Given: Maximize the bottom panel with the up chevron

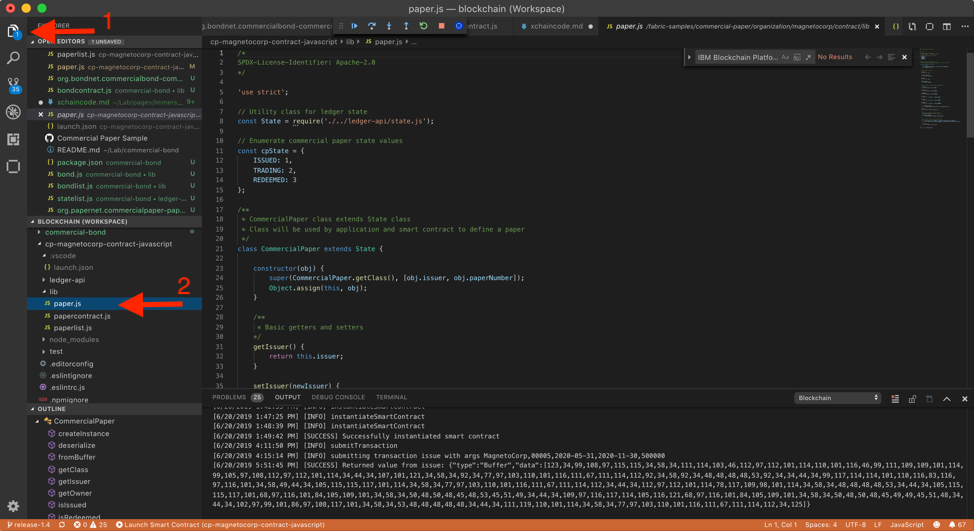Looking at the screenshot, I should [947, 399].
